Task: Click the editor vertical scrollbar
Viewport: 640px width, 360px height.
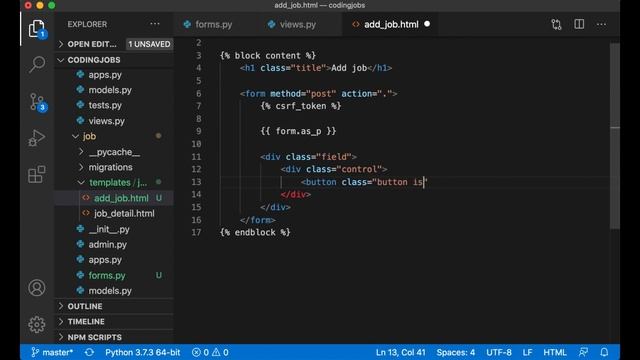Action: (615, 136)
